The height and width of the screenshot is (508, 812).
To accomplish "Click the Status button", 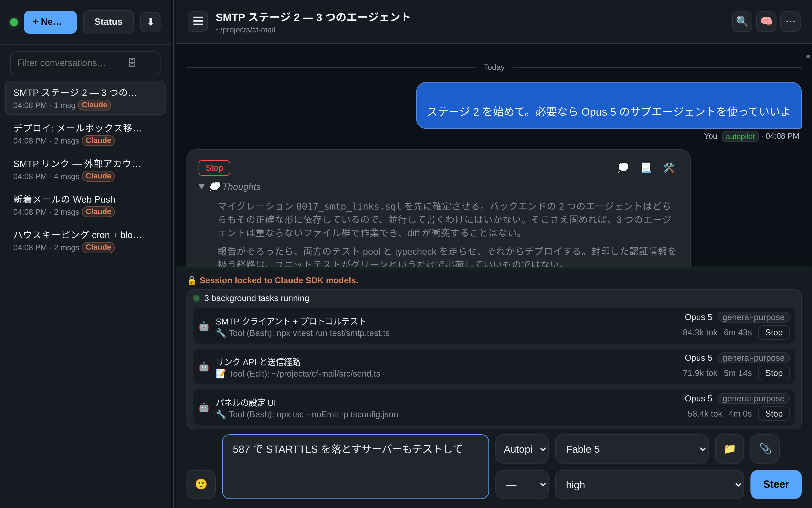I will coord(108,22).
